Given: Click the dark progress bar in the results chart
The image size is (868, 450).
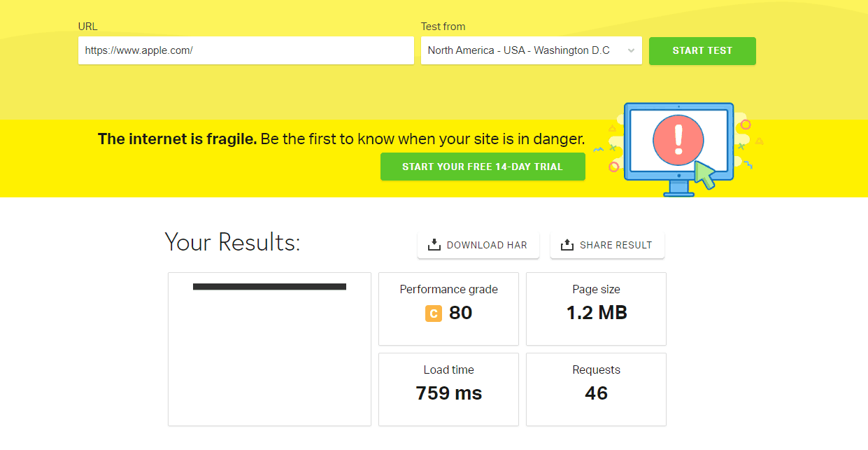Looking at the screenshot, I should pos(269,286).
